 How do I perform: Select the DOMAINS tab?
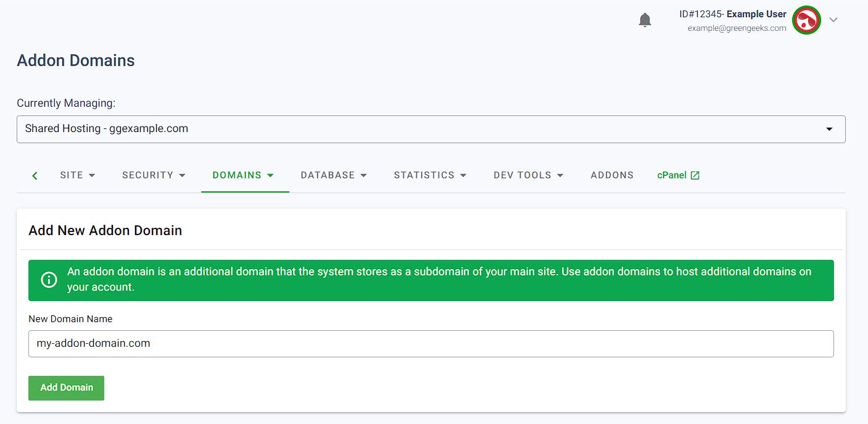coord(237,175)
